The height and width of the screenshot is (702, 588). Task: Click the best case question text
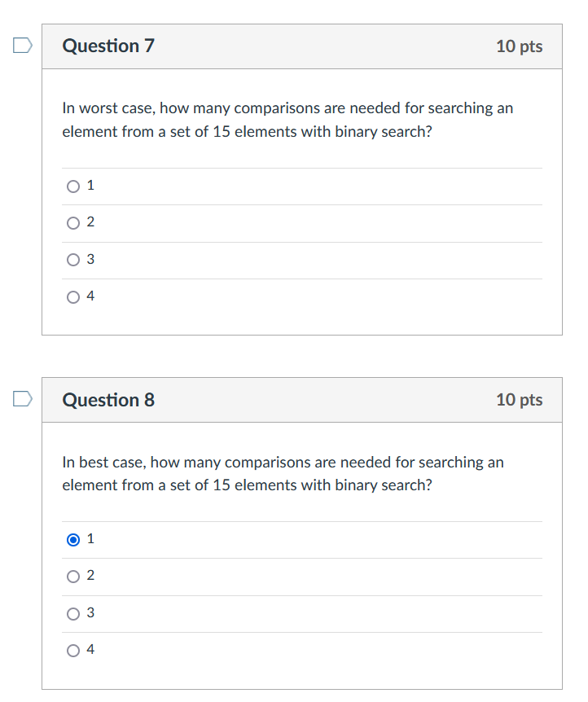(x=283, y=473)
